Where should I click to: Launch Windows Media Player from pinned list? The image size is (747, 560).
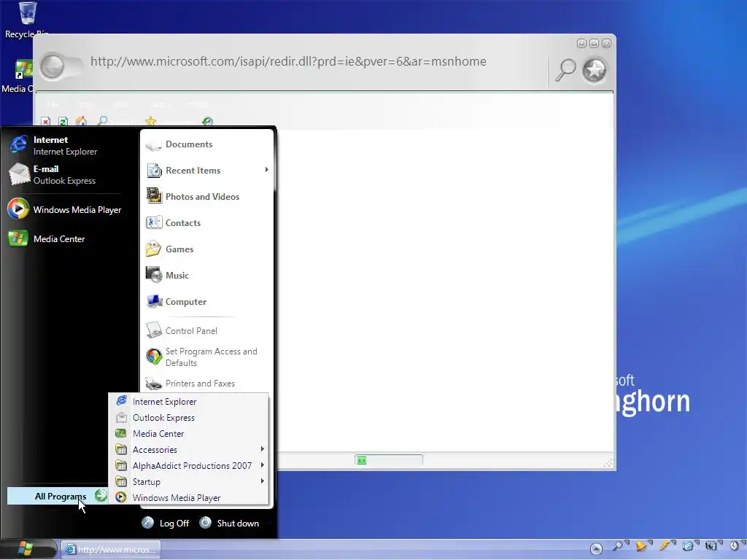point(66,209)
